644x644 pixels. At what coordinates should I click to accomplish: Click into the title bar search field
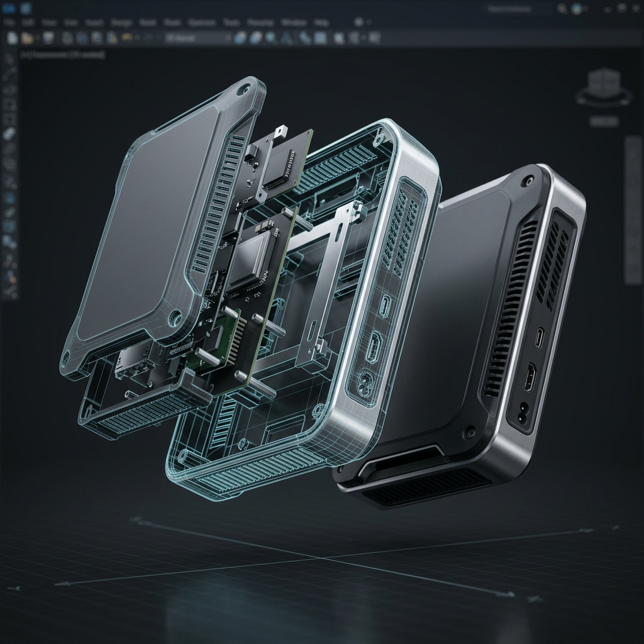(519, 9)
